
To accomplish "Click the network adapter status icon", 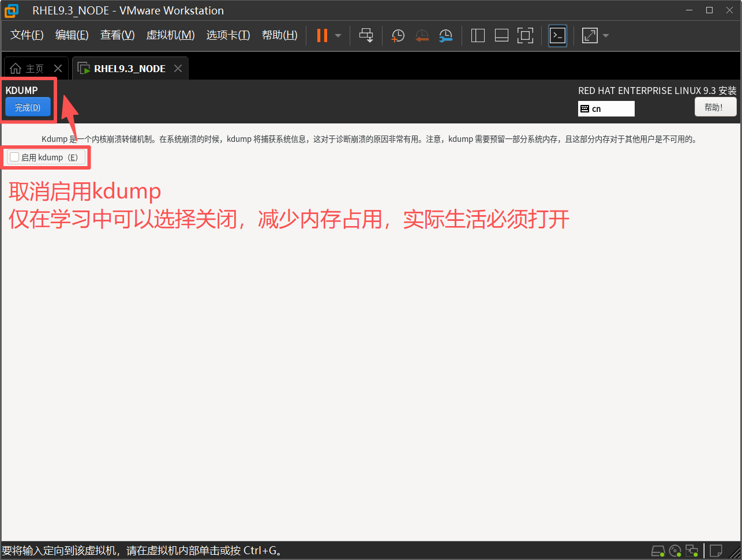I will pyautogui.click(x=692, y=550).
